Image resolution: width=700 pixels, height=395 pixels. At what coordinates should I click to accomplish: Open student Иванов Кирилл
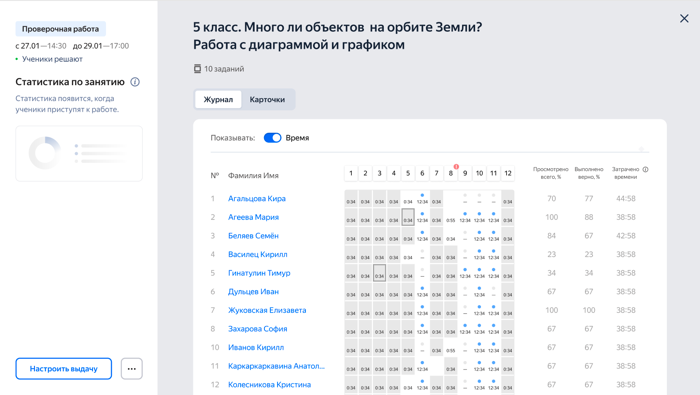click(256, 348)
